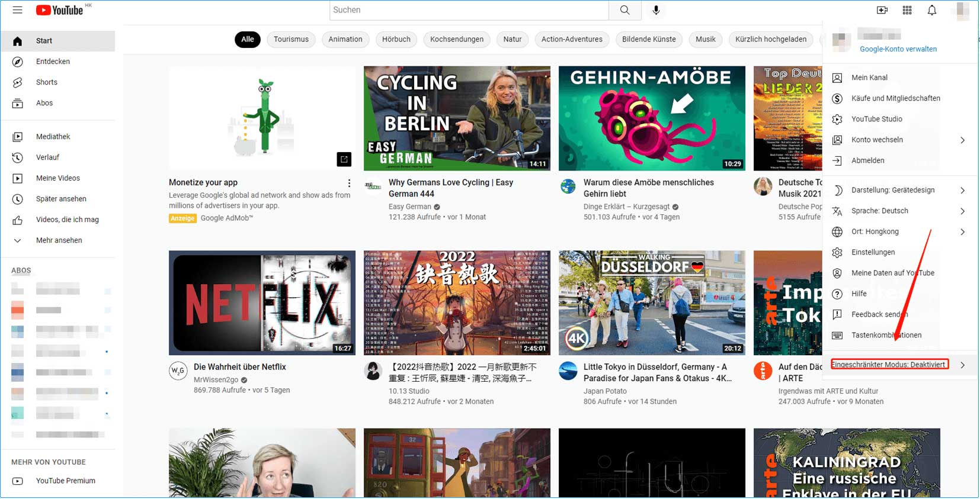This screenshot has height=499, width=980.
Task: Open Cycling in Berlin video thumbnail
Action: click(x=457, y=118)
